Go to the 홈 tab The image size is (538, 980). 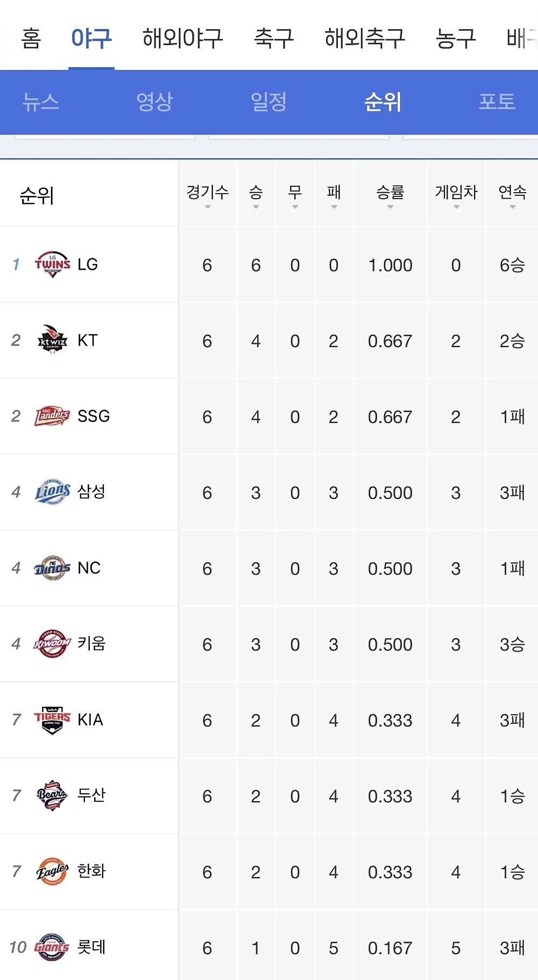pos(31,38)
